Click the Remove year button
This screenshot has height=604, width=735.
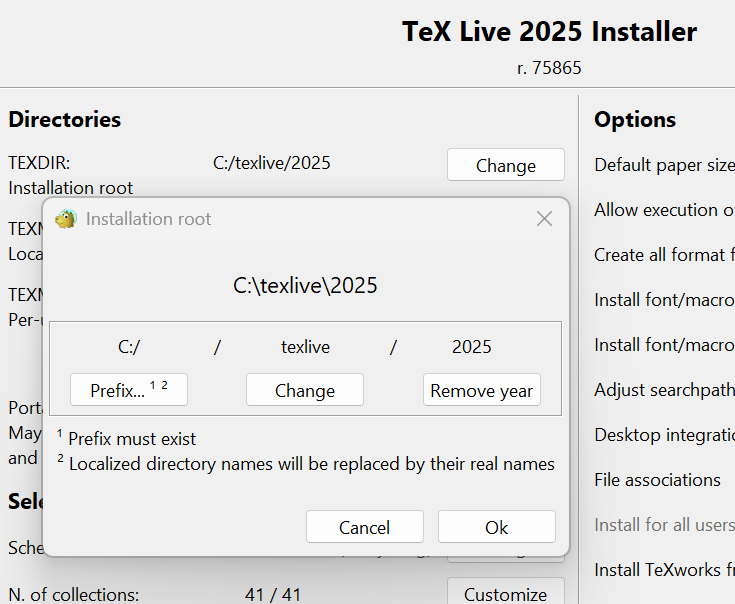point(481,390)
